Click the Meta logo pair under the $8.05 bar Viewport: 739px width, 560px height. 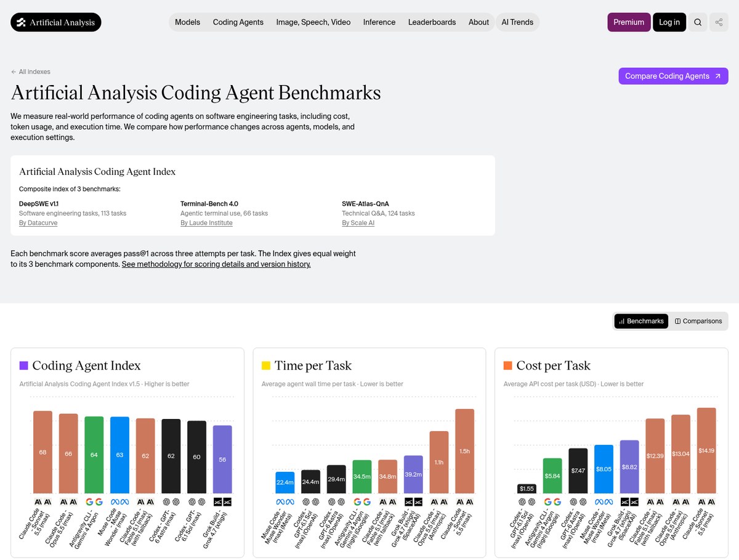tap(604, 502)
